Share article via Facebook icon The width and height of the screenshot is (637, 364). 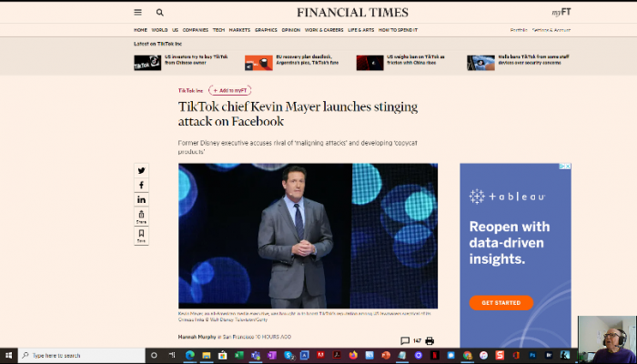tap(141, 186)
